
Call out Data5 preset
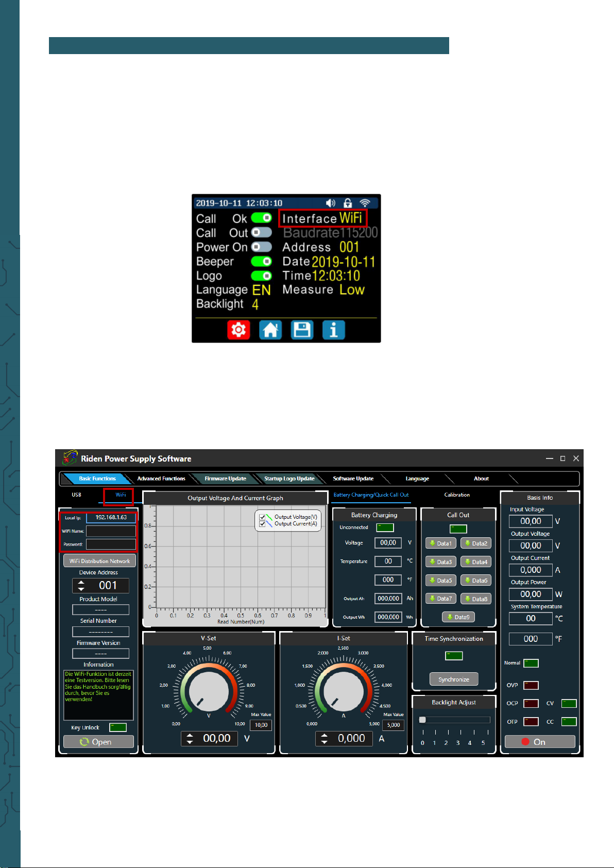(440, 580)
